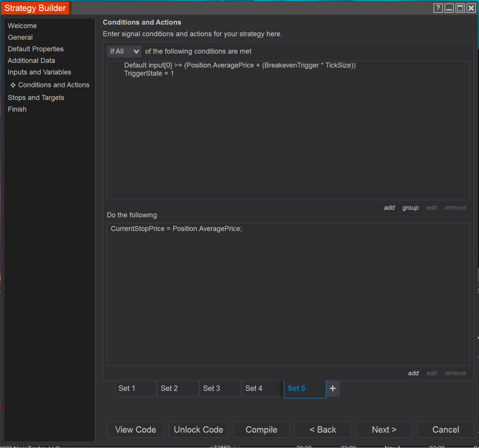Image resolution: width=479 pixels, height=448 pixels.
Task: Open the help question mark icon
Action: [438, 8]
